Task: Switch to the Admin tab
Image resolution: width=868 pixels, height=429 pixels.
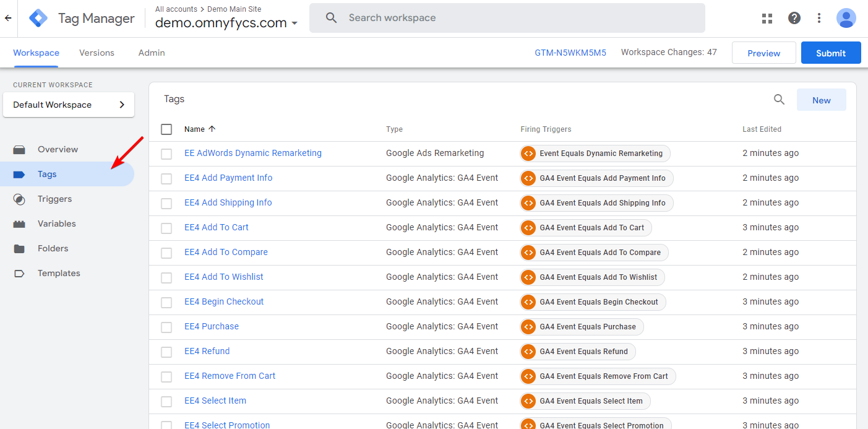Action: [x=152, y=53]
